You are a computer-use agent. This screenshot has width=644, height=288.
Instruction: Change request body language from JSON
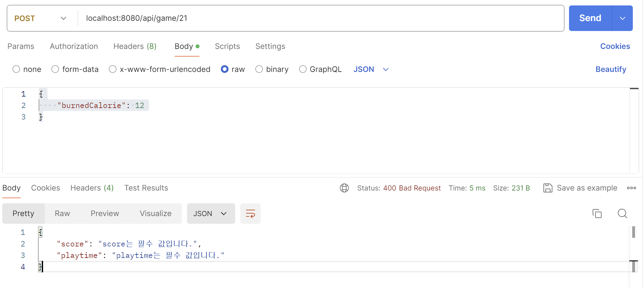click(371, 69)
